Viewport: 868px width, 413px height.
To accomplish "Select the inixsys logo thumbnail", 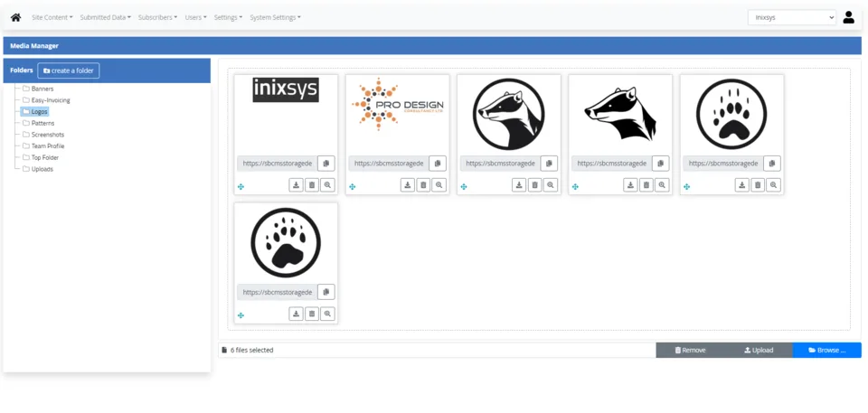I will pyautogui.click(x=286, y=89).
